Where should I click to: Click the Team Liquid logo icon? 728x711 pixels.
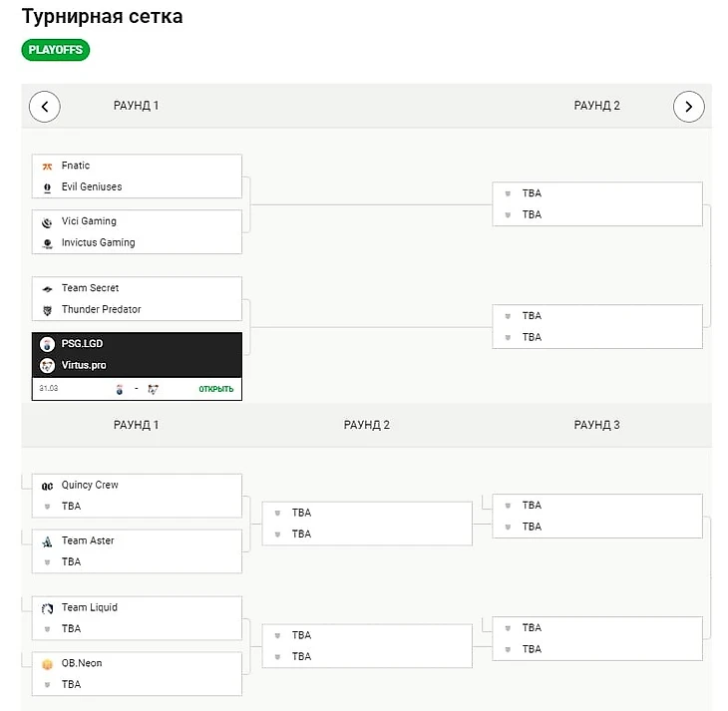[47, 608]
